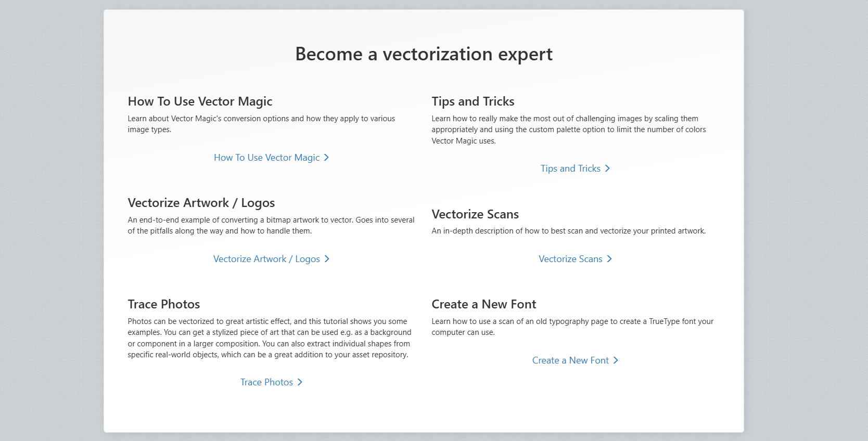The width and height of the screenshot is (868, 441).
Task: Select the Tips and Tricks section heading
Action: click(473, 101)
